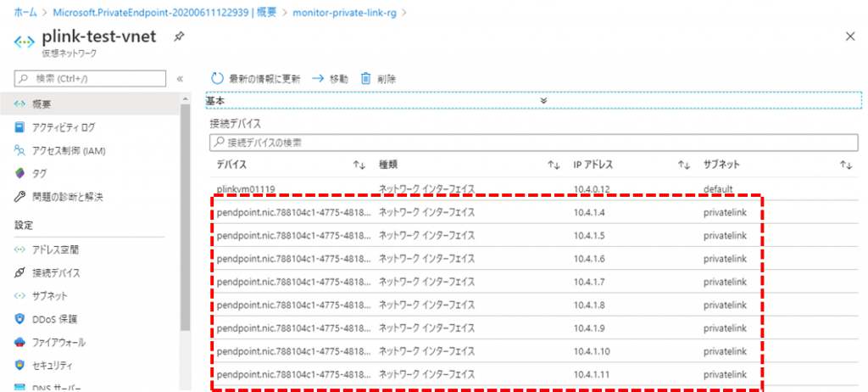The width and height of the screenshot is (868, 392).
Task: Click monitor-private-link-rg breadcrumb link
Action: tap(345, 12)
